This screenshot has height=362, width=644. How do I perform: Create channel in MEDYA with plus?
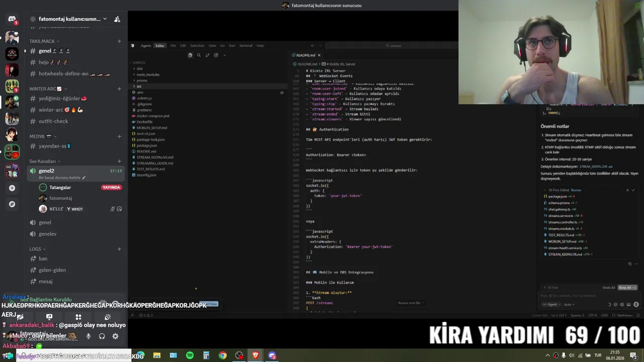pos(119,136)
